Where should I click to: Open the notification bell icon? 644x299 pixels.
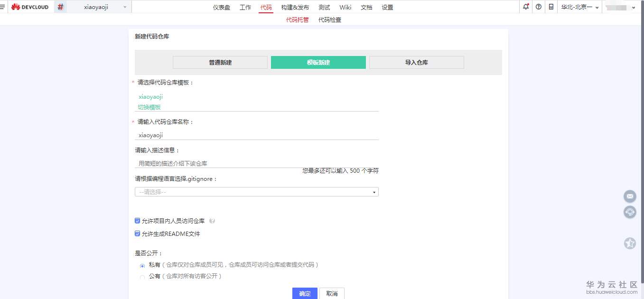click(525, 7)
